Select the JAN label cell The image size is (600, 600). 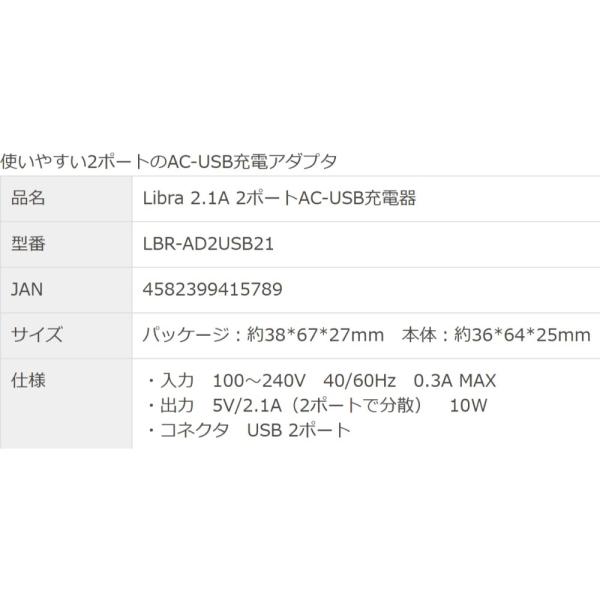pos(66,290)
